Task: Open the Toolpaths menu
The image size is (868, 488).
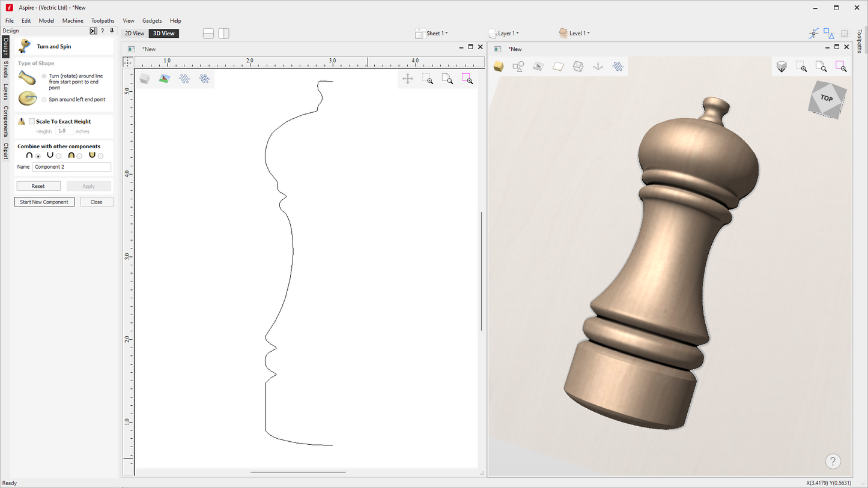Action: (103, 20)
